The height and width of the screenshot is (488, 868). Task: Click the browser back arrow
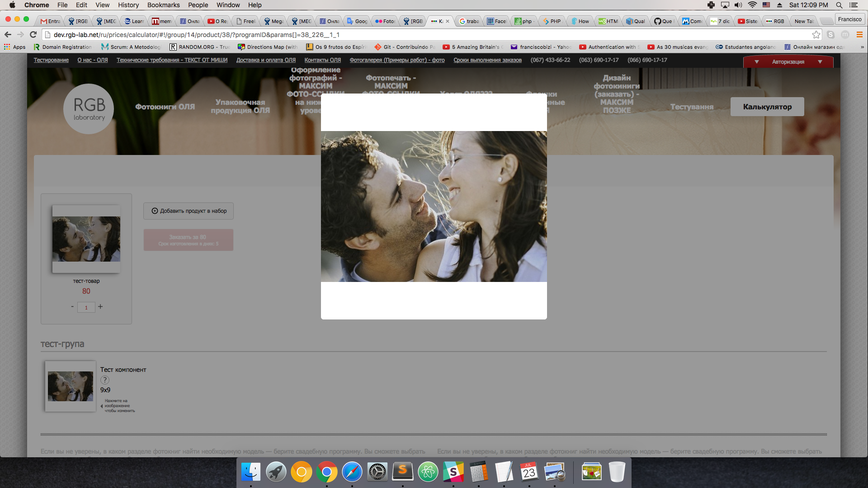pos(8,34)
